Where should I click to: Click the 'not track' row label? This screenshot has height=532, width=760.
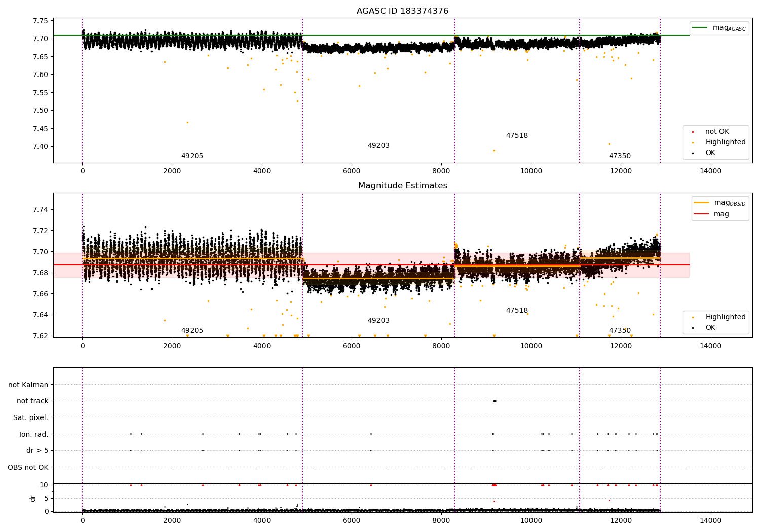click(32, 401)
